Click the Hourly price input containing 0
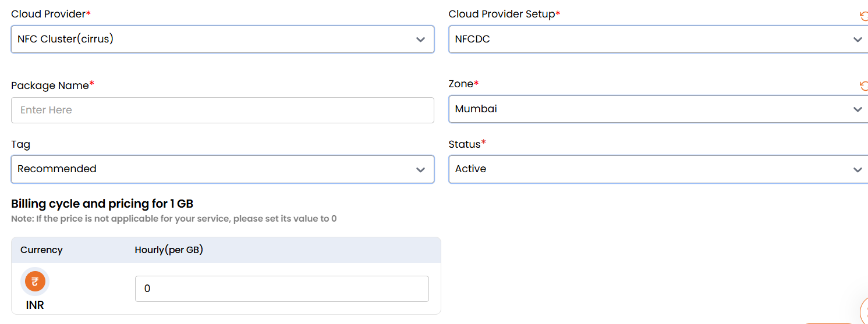The height and width of the screenshot is (324, 868). click(x=282, y=289)
